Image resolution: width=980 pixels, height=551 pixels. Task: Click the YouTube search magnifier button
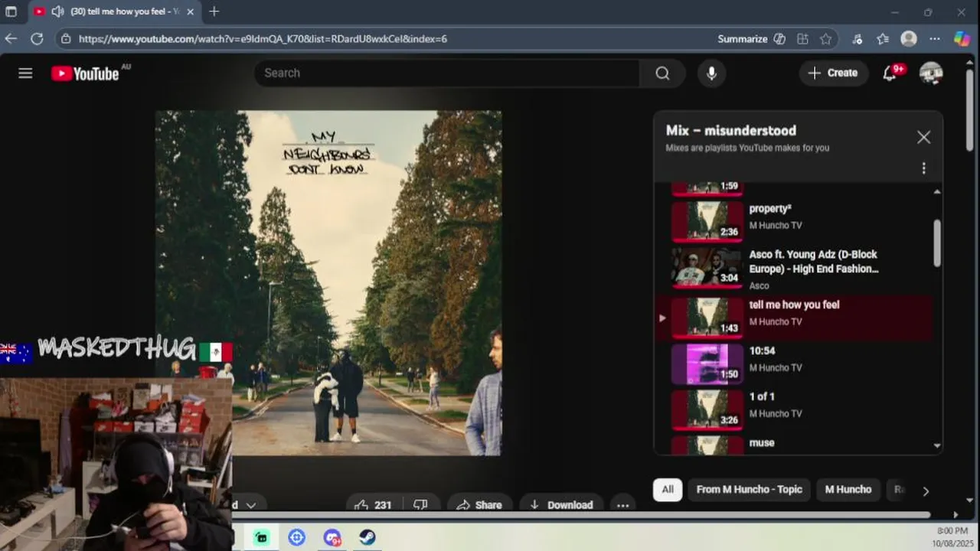point(662,73)
